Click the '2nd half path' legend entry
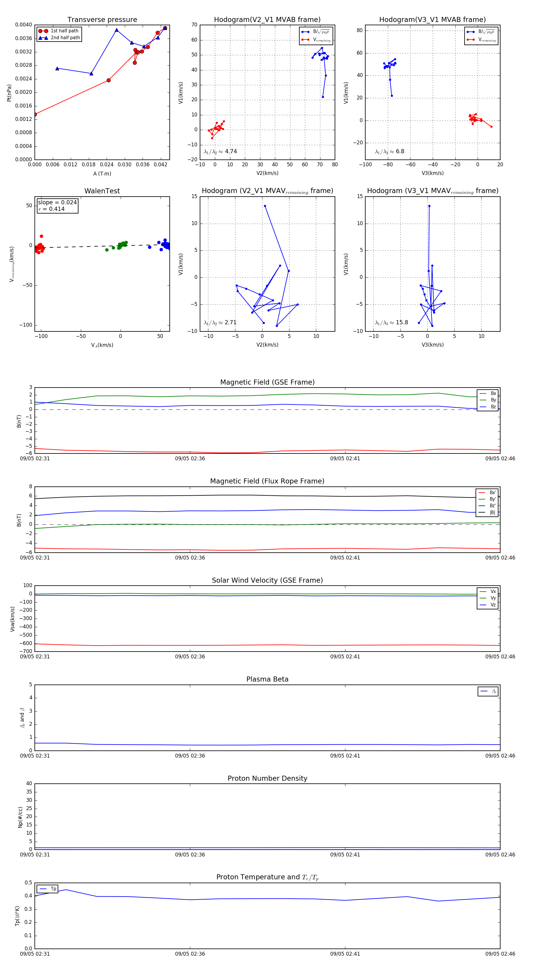Screen dimensions: 535x980 (59, 38)
